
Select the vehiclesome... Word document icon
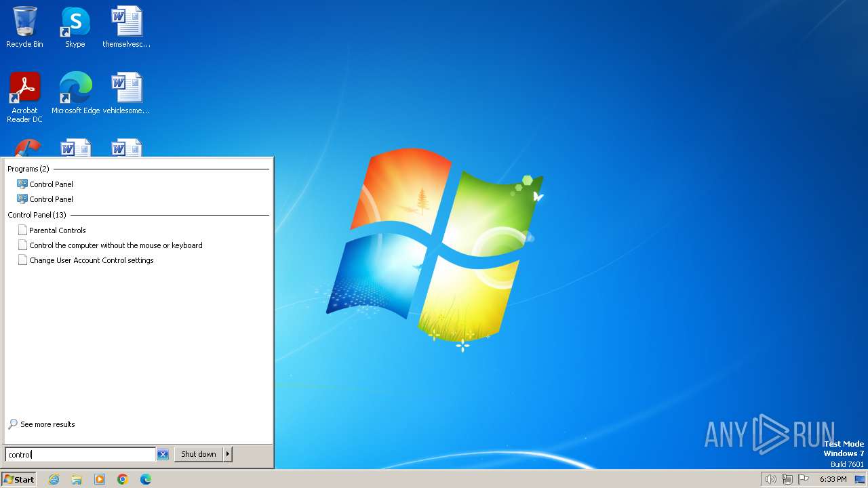tap(127, 93)
